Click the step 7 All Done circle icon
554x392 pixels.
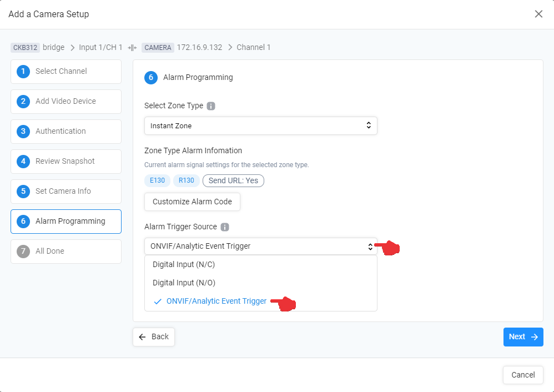[23, 252]
